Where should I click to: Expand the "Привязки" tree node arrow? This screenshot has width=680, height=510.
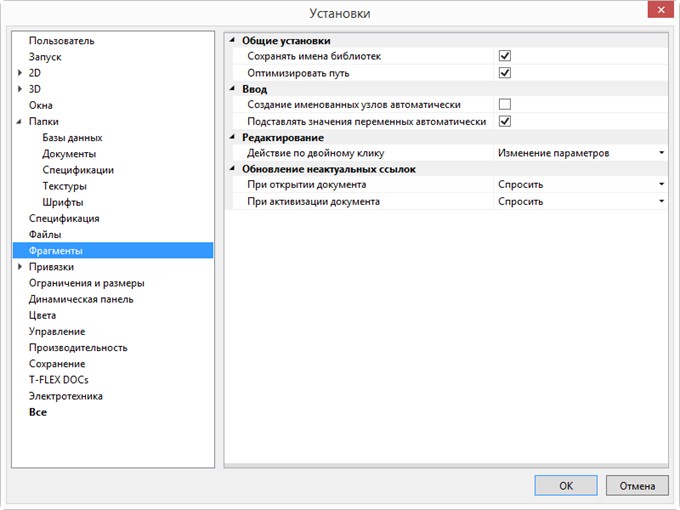coord(19,267)
